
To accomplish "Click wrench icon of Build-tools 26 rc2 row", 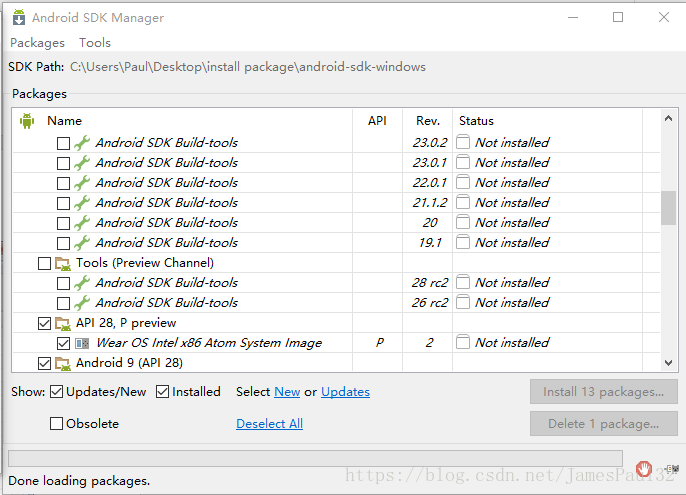I will point(82,303).
